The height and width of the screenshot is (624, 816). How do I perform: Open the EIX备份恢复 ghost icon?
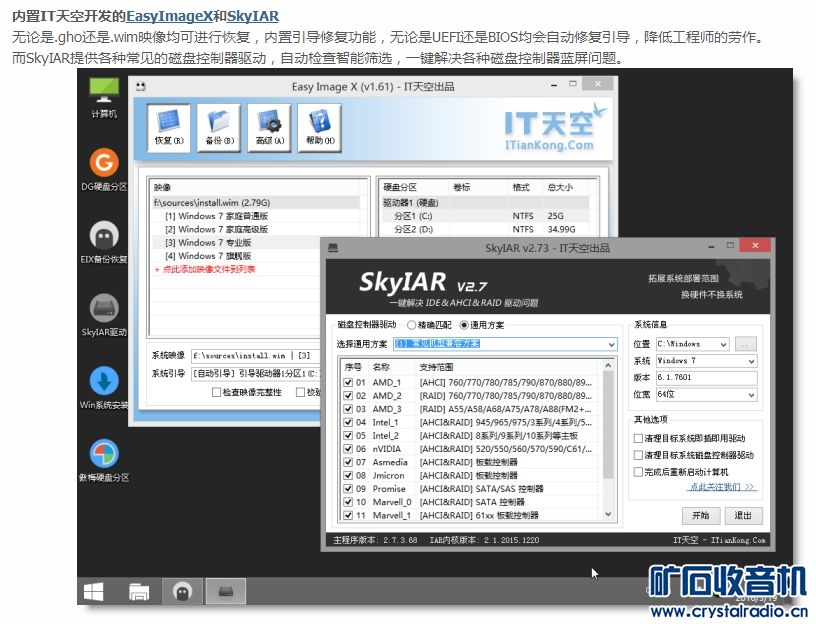point(104,243)
